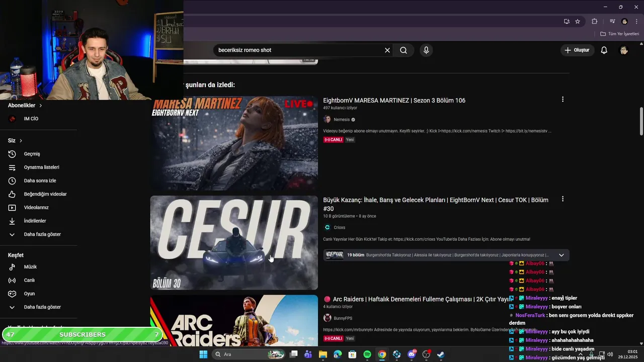The height and width of the screenshot is (362, 644).
Task: Open Microsoft Store from taskbar
Action: tap(353, 354)
